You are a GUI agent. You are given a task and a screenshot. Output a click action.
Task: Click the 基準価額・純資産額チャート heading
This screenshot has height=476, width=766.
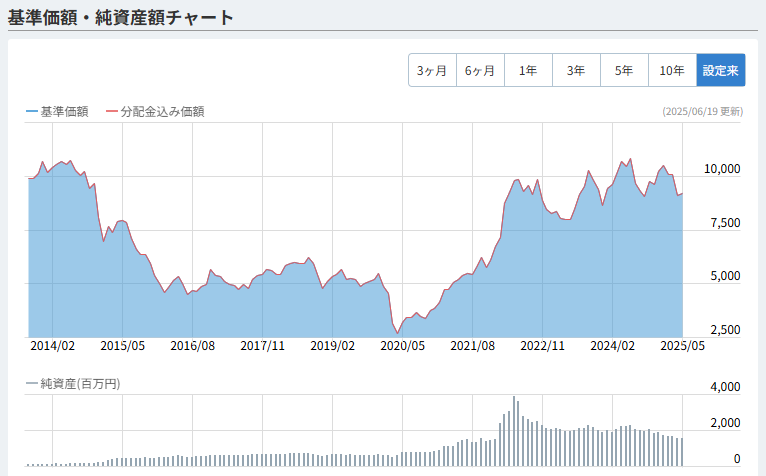[121, 18]
